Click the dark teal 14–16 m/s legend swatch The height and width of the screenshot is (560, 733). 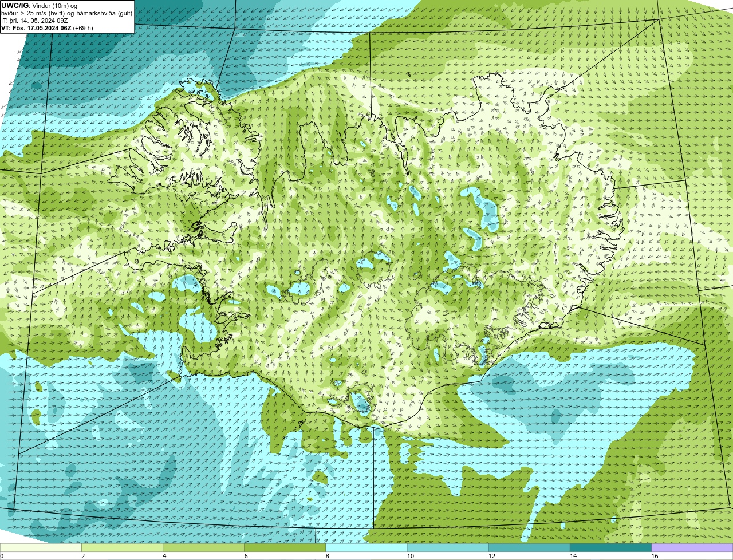point(610,548)
